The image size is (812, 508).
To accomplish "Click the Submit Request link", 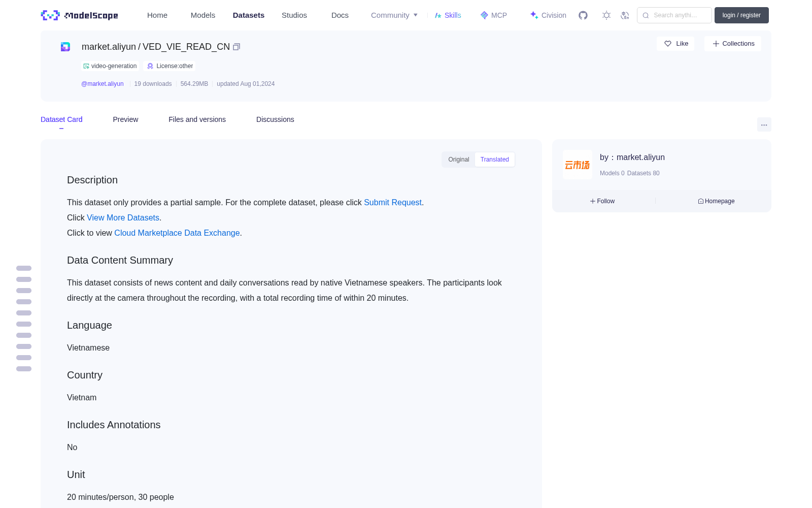I will click(393, 202).
